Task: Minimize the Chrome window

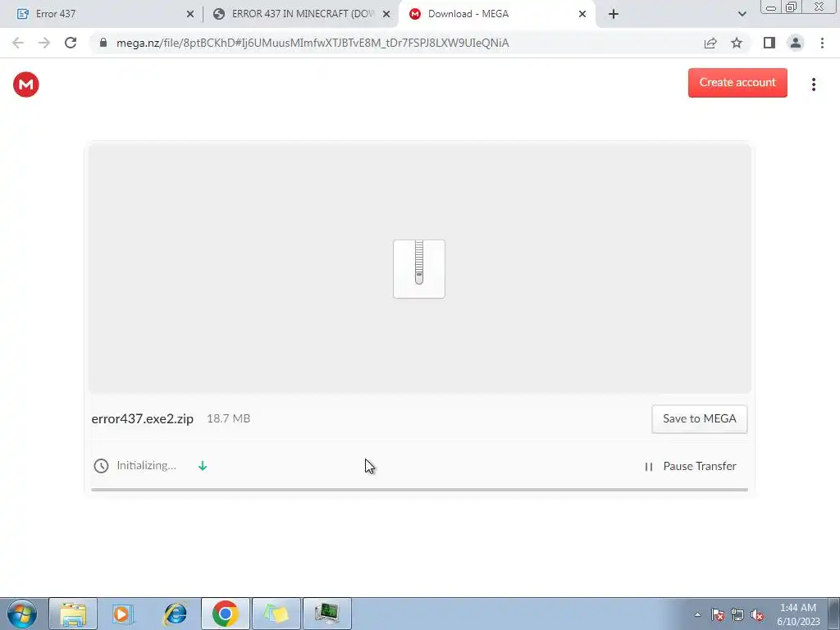Action: click(771, 7)
